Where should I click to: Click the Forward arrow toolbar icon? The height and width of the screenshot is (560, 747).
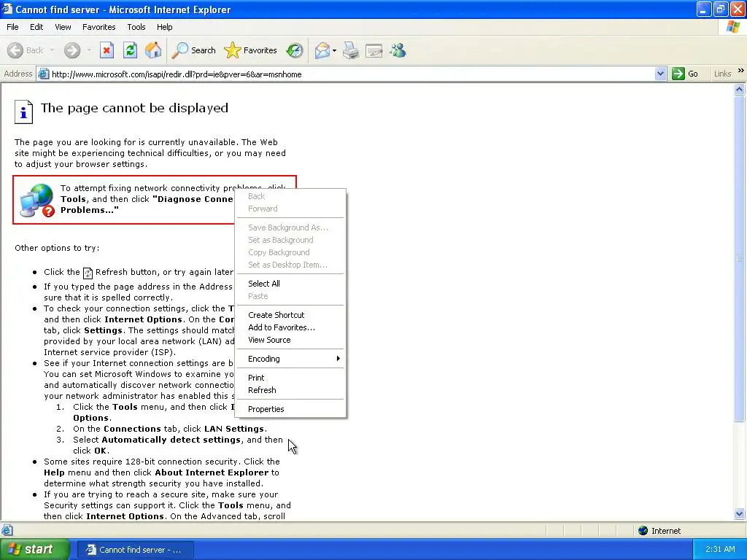click(x=72, y=50)
